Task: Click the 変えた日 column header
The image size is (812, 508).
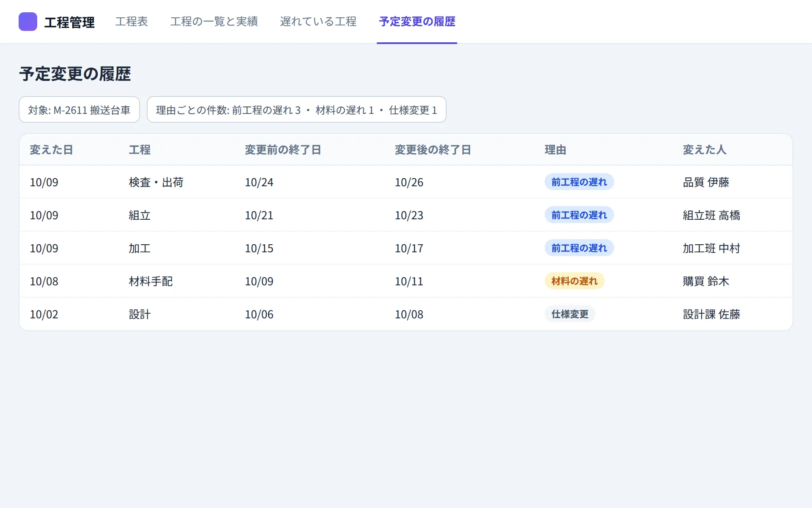Action: tap(51, 150)
